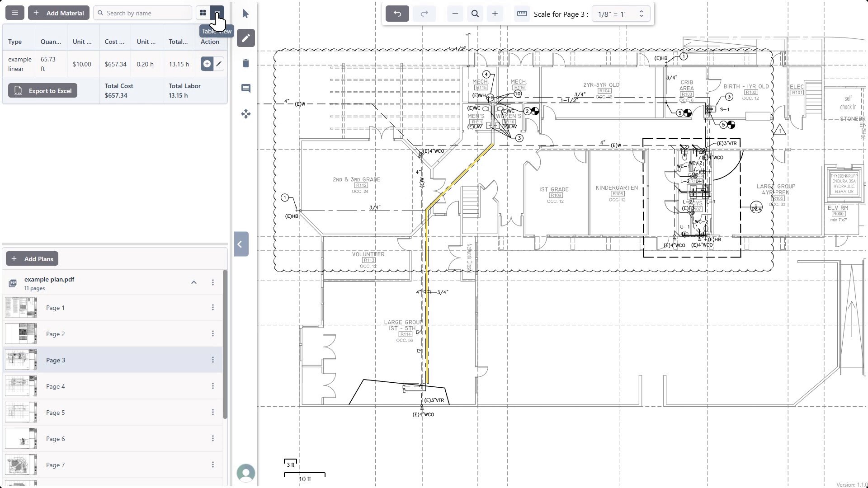The image size is (868, 488).
Task: Open Page 5 options menu
Action: [x=213, y=413]
